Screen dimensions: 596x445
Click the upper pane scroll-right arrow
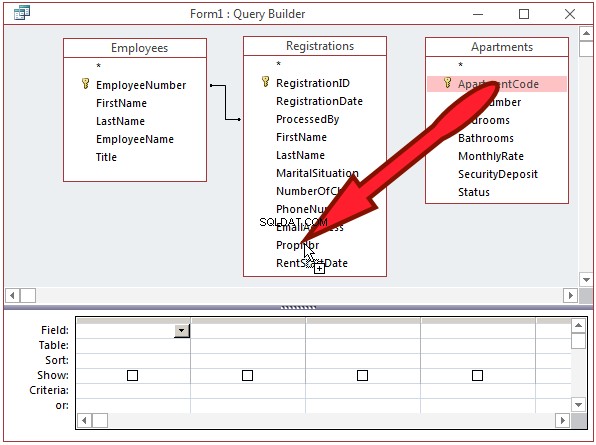point(570,295)
